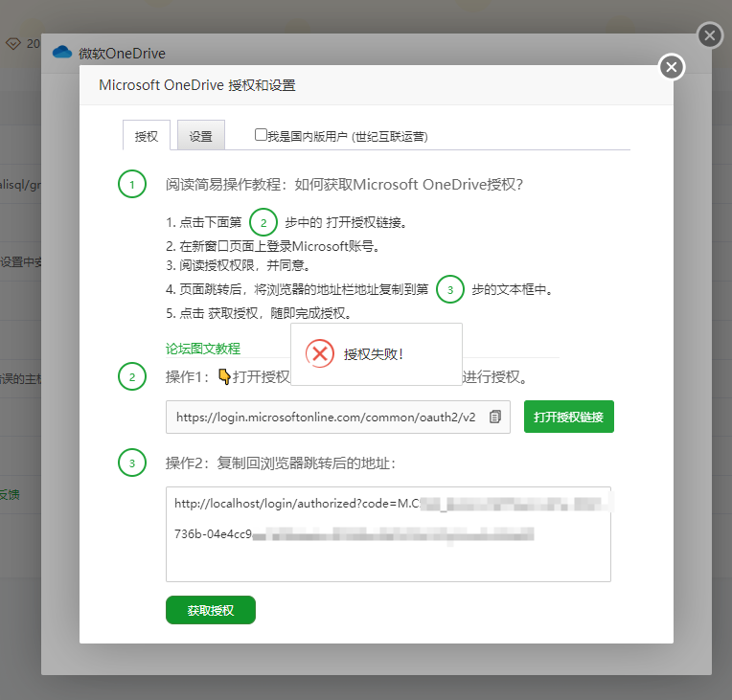Switch to the 授权 tab
Screen dimensions: 732x700
pos(147,135)
